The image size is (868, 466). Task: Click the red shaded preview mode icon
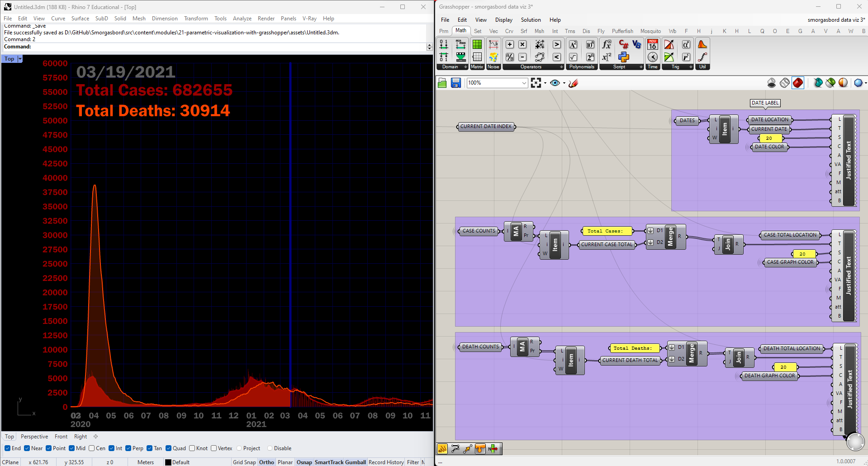[798, 83]
